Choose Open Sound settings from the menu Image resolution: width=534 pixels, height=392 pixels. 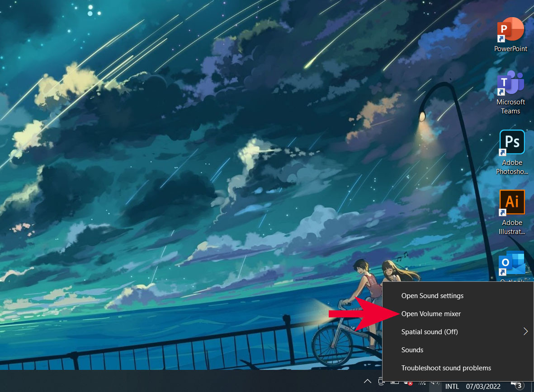[x=432, y=296]
